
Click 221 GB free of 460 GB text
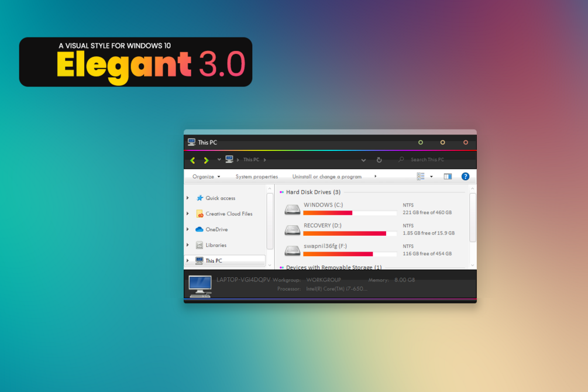click(427, 212)
